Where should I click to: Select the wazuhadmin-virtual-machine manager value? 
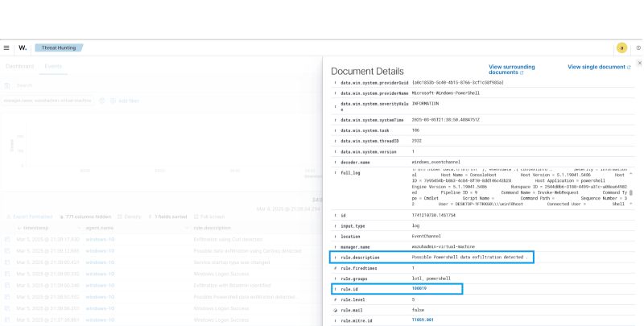click(x=444, y=247)
